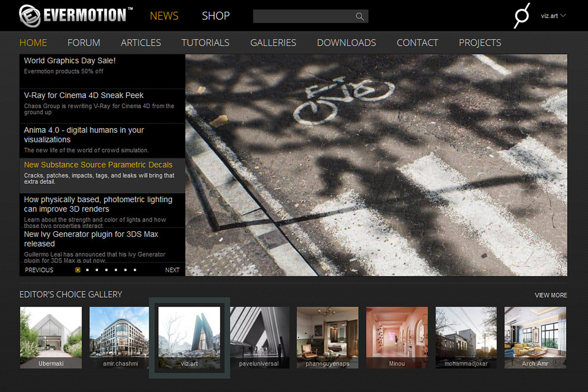Open World Graphics Day Sale news item
This screenshot has width=588, height=392.
(x=102, y=71)
